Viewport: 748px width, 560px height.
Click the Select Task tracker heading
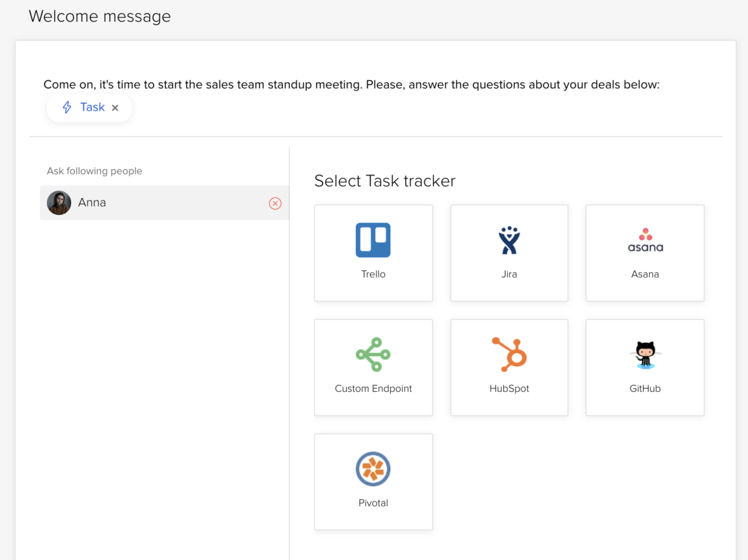tap(385, 181)
